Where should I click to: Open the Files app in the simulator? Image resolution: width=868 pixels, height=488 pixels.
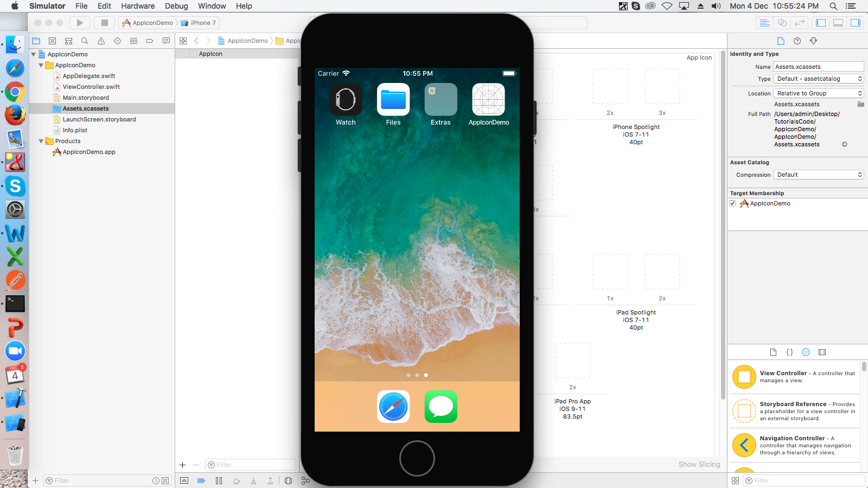coord(393,100)
